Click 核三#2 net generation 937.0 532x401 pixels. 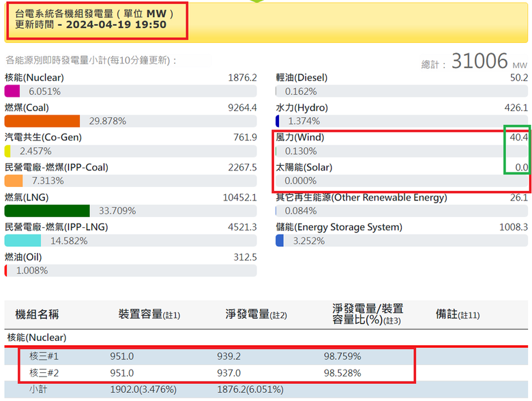(x=229, y=373)
